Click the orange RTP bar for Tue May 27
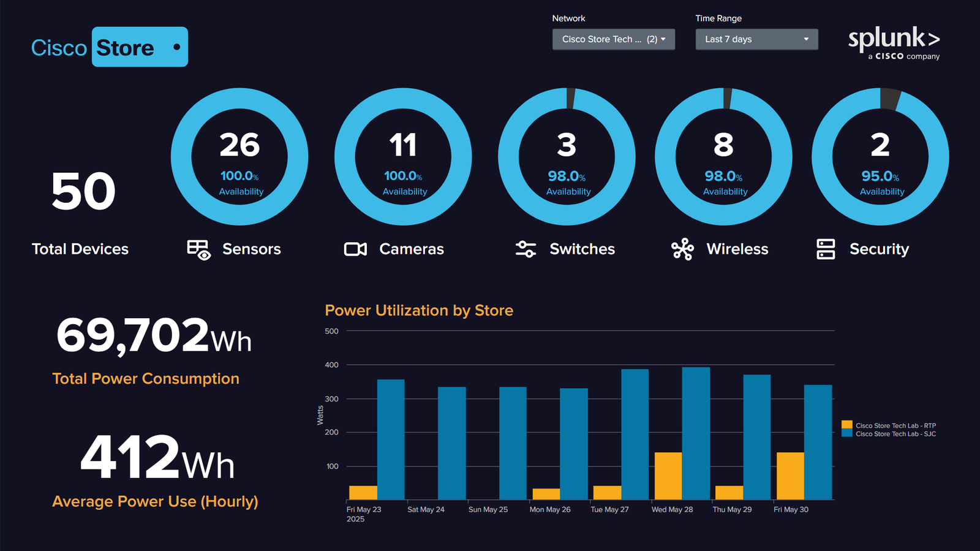980x551 pixels. click(607, 493)
